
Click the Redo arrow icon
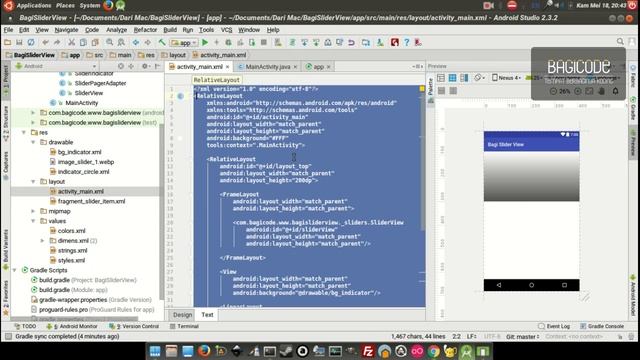(x=57, y=42)
